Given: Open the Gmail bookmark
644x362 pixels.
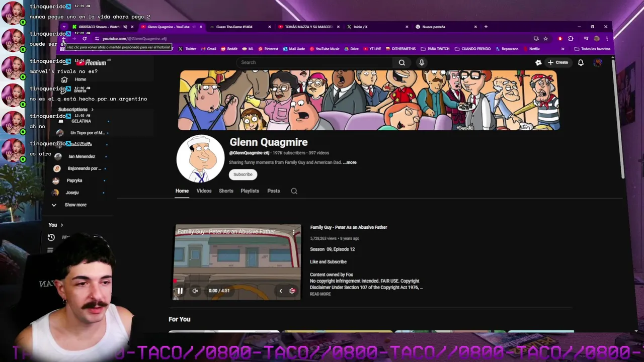Looking at the screenshot, I should (x=208, y=49).
